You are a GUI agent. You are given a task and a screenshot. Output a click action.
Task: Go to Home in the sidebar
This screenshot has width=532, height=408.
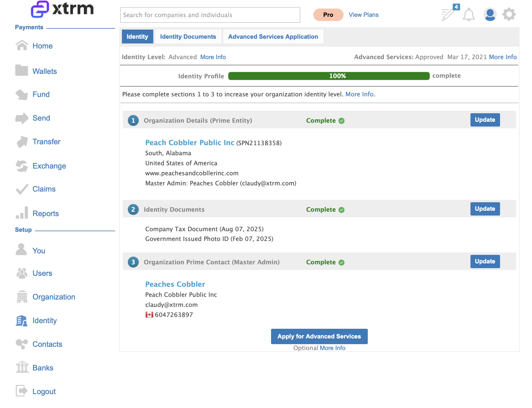[x=43, y=46]
